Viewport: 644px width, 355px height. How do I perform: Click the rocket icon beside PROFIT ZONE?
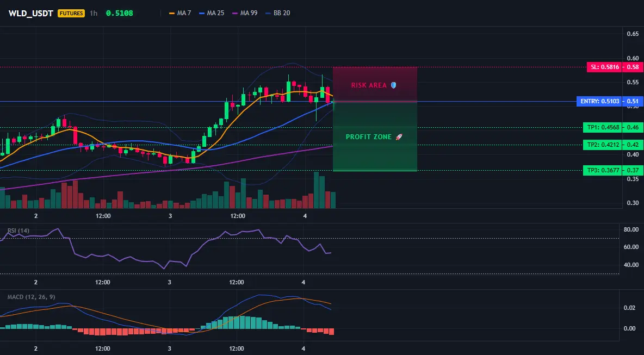point(399,136)
